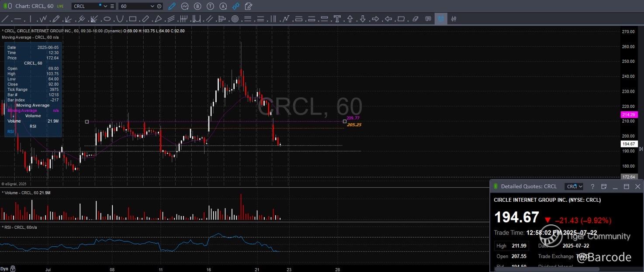Select the left handle of purple line
Screen dimensions: 644x272
[87, 122]
